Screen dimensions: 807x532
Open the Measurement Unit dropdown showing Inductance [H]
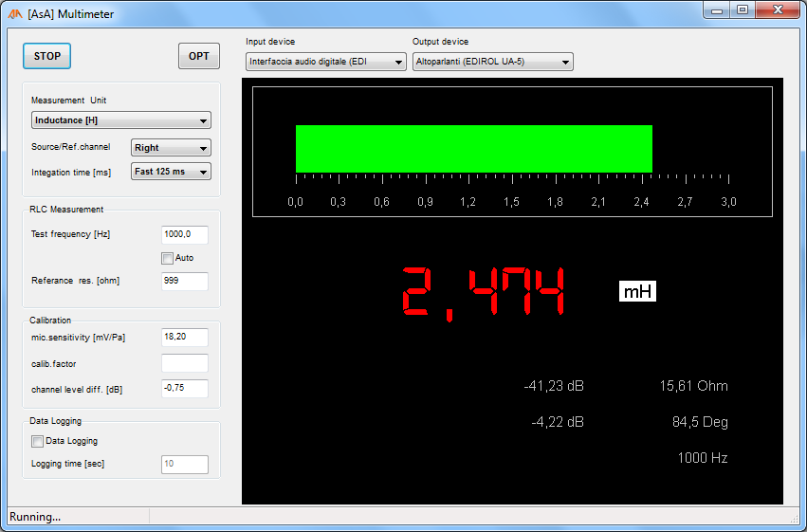(121, 120)
